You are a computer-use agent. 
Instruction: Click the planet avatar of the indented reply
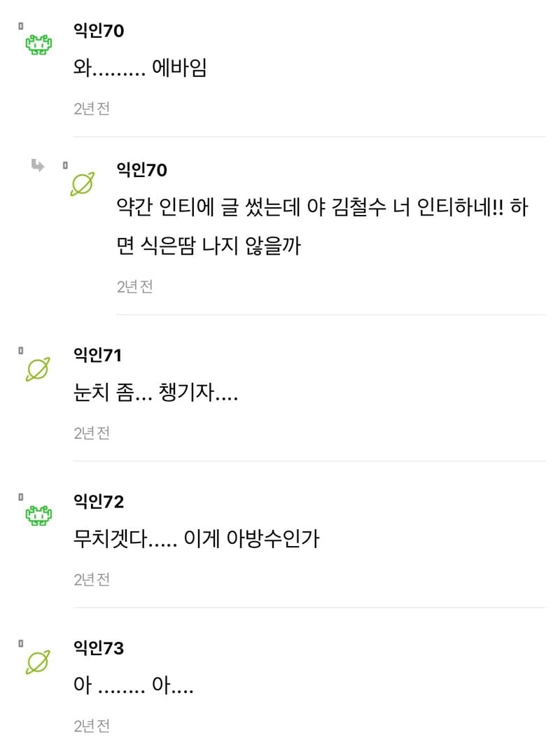[x=83, y=185]
